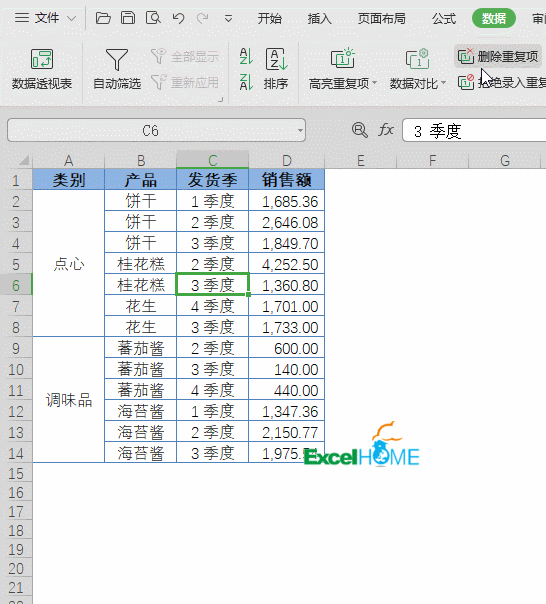
Task: Select row 15 header
Action: coord(16,474)
